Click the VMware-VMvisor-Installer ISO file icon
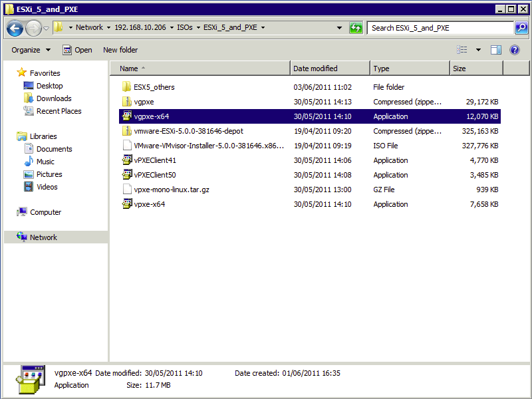The height and width of the screenshot is (399, 532). coord(126,145)
